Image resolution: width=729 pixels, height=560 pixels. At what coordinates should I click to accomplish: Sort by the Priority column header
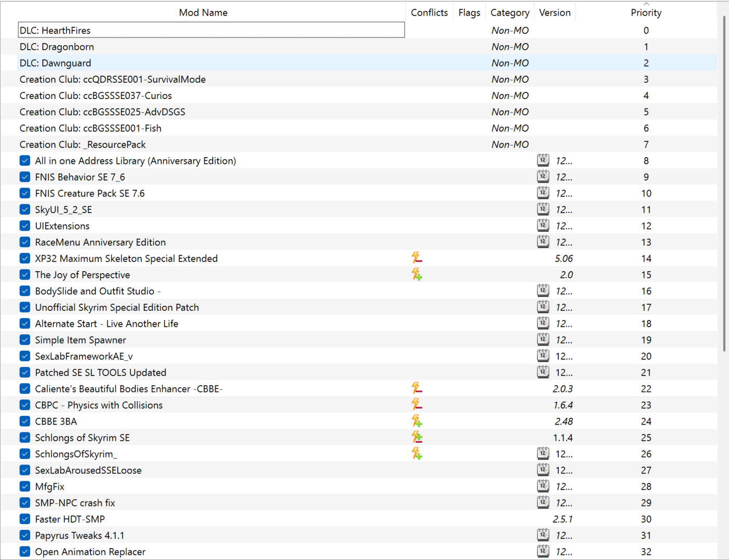point(646,12)
